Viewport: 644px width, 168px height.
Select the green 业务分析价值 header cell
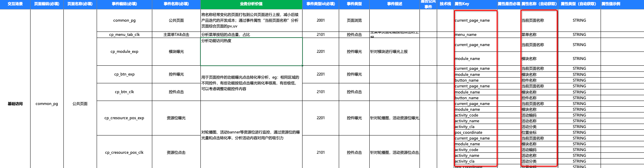tap(251, 4)
